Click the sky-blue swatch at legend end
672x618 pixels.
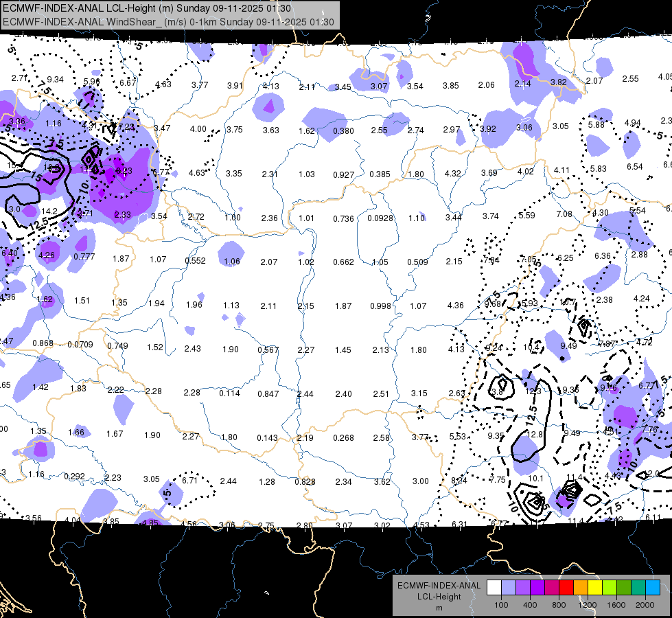[x=653, y=588]
